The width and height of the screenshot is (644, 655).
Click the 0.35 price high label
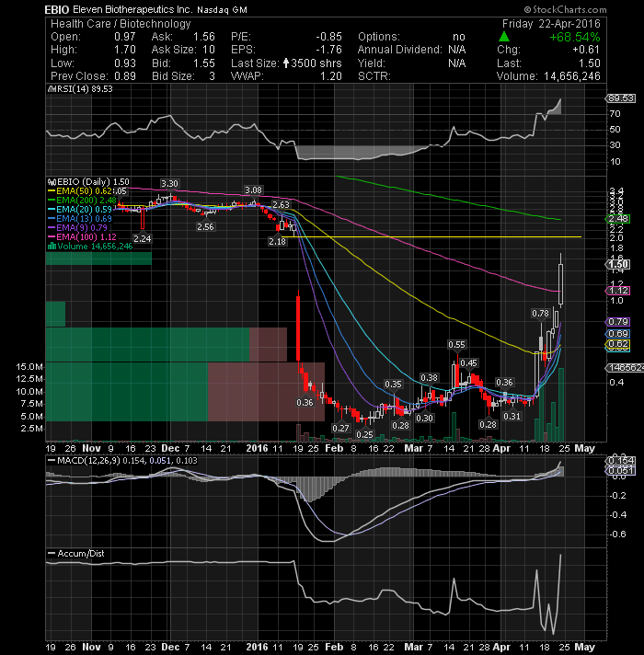[393, 384]
